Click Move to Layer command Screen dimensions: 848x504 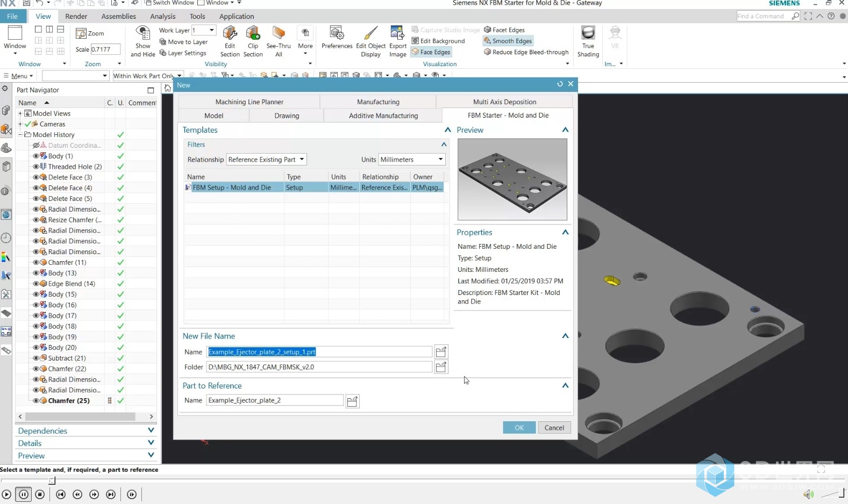[183, 42]
